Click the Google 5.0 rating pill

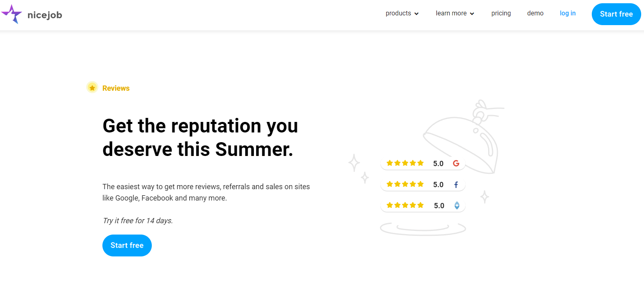coord(423,163)
